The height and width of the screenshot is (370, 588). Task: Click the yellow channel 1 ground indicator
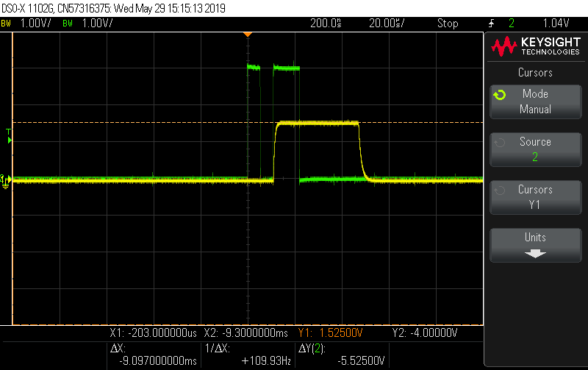point(5,182)
